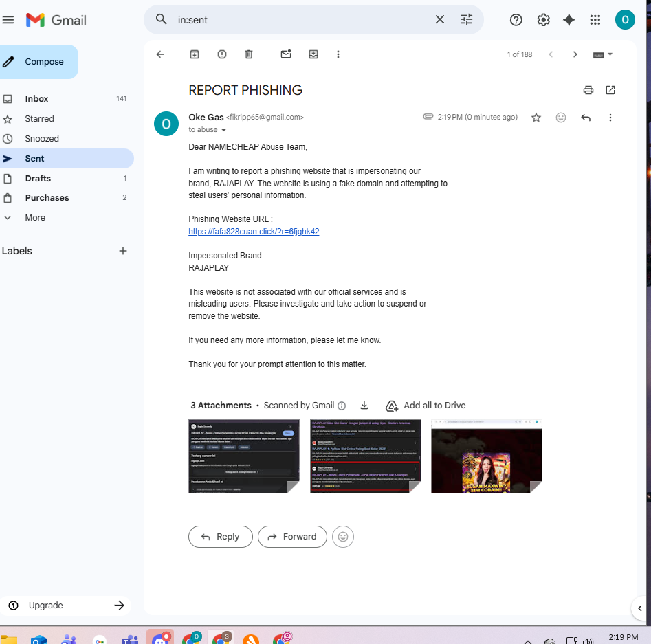Open the Google apps grid
This screenshot has width=651, height=644.
[595, 20]
